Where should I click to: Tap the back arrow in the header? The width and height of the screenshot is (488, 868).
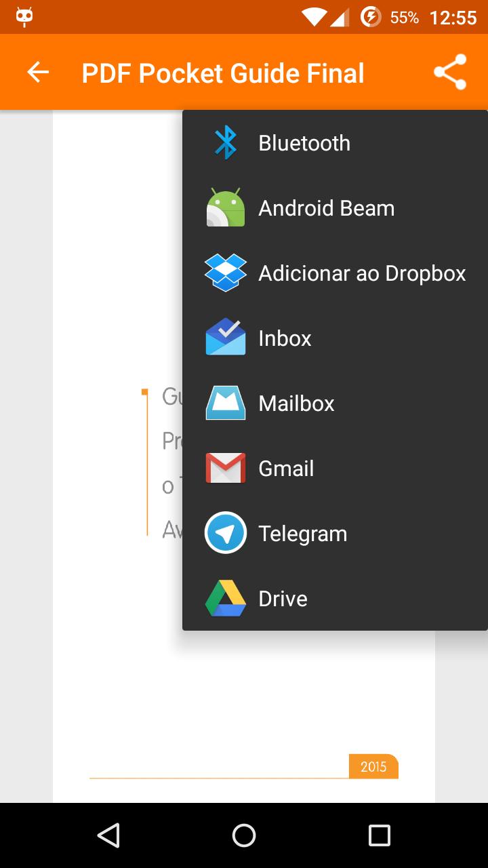(38, 72)
